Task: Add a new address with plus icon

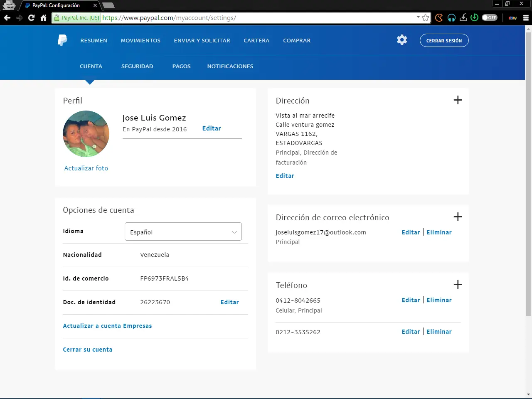Action: 458,100
